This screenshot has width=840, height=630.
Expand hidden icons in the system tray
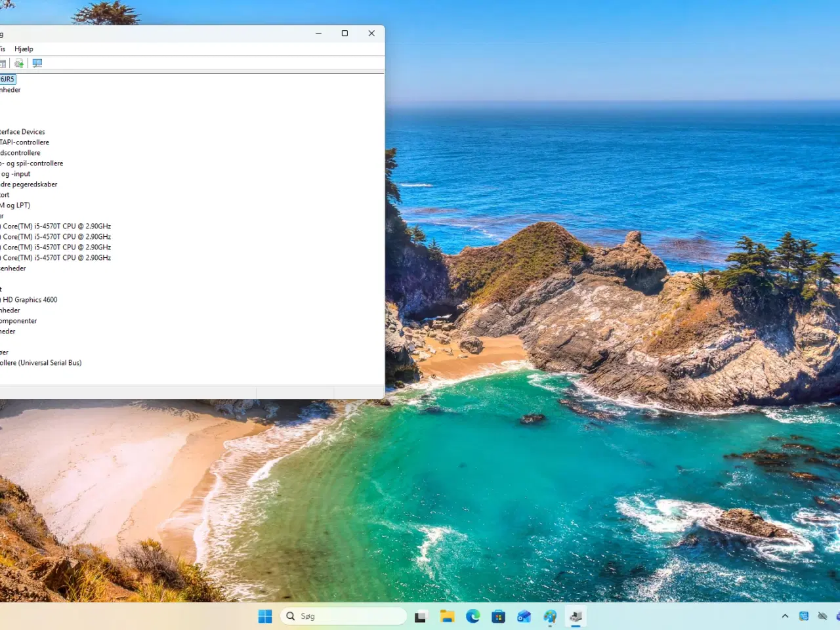(785, 616)
